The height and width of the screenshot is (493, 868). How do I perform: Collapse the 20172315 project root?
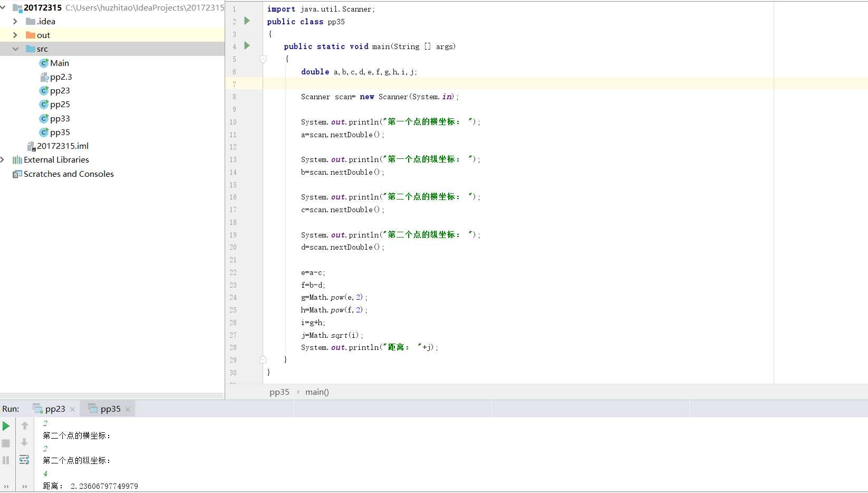click(x=3, y=7)
